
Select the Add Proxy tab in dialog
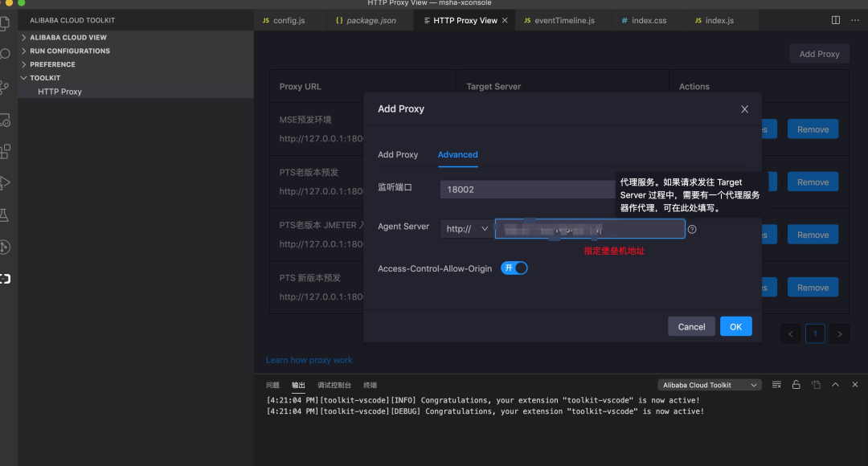pos(398,154)
